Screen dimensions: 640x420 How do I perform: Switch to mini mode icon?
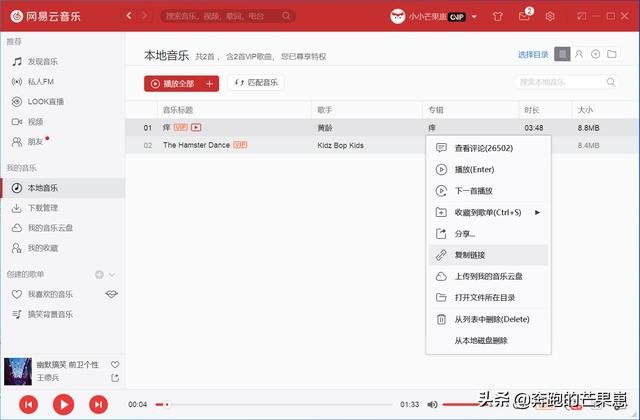click(581, 16)
